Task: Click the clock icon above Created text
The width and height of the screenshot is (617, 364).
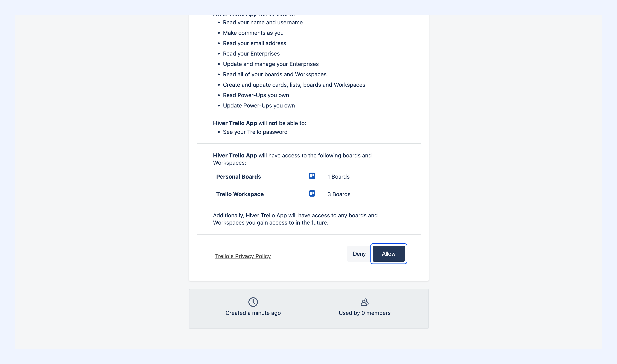Action: [253, 302]
